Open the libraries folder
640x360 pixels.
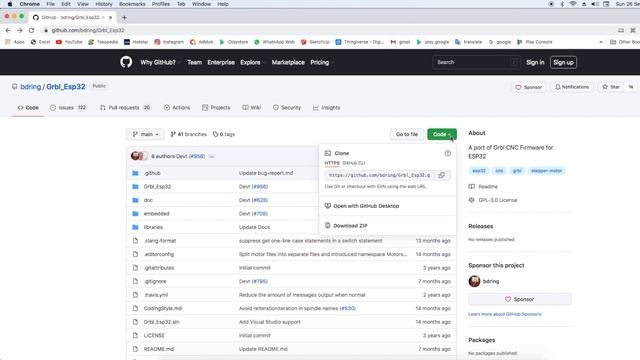click(153, 227)
